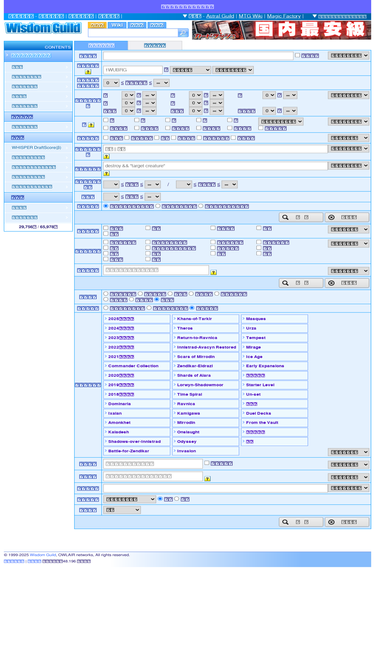The image size is (375, 667).
Task: Choose the Tempest block entry
Action: pyautogui.click(x=275, y=338)
